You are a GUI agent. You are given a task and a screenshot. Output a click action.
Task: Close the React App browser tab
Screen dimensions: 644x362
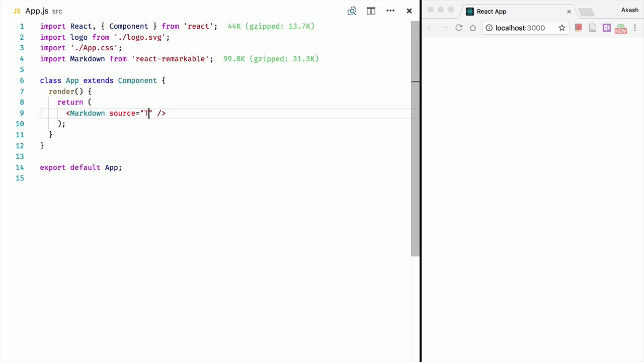click(x=569, y=12)
